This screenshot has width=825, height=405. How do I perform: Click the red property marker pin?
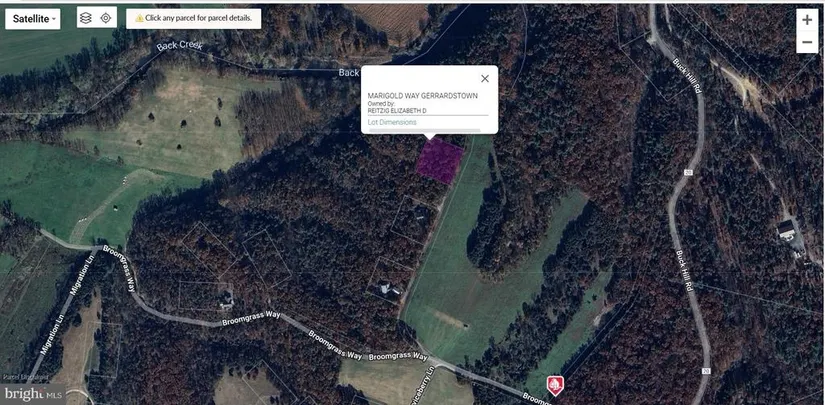(x=554, y=386)
